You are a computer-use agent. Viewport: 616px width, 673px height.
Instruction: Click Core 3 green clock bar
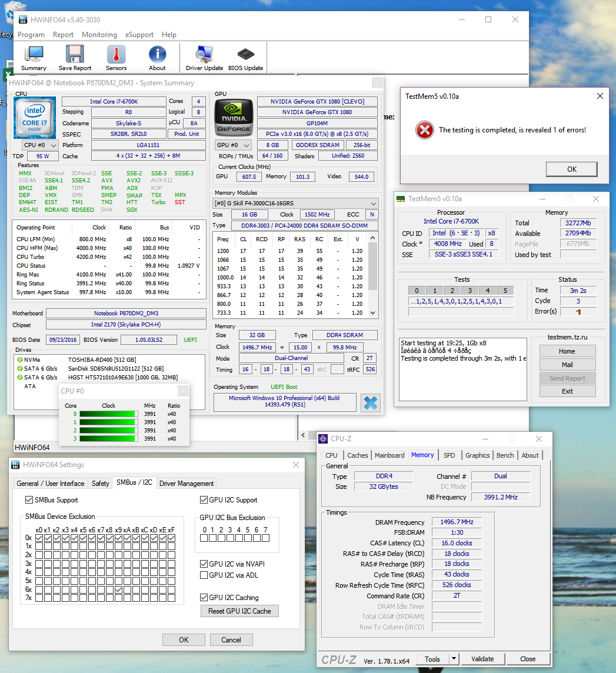tap(109, 439)
